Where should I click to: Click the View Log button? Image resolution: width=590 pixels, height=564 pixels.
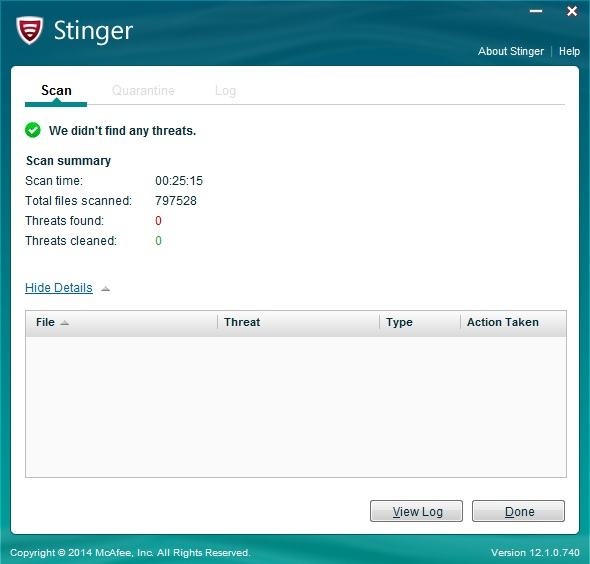pos(416,511)
